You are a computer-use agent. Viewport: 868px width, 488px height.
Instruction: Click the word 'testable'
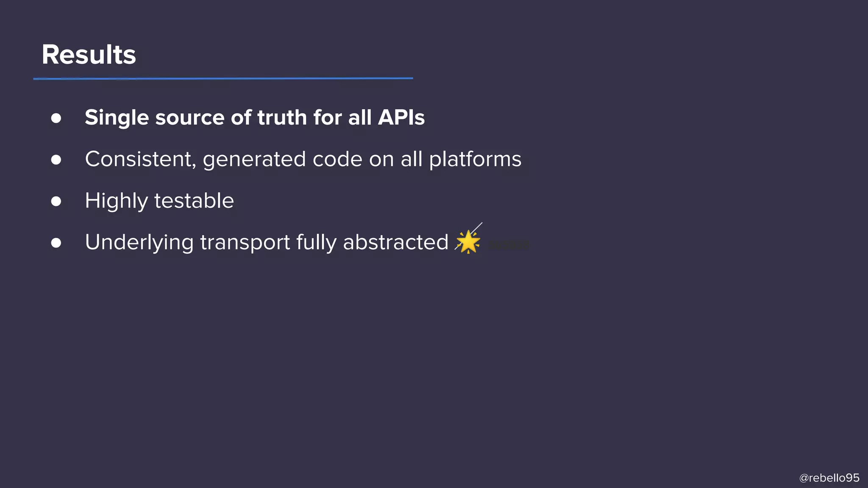194,201
